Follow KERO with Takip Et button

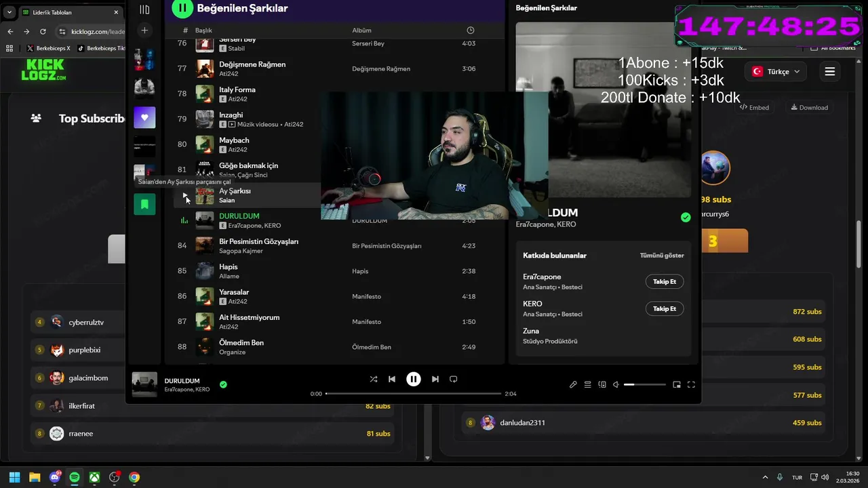coord(665,308)
